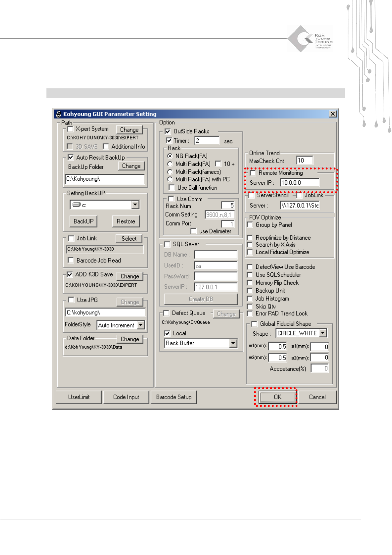Open Barcode Setup
This screenshot has height=555, width=392.
174,397
